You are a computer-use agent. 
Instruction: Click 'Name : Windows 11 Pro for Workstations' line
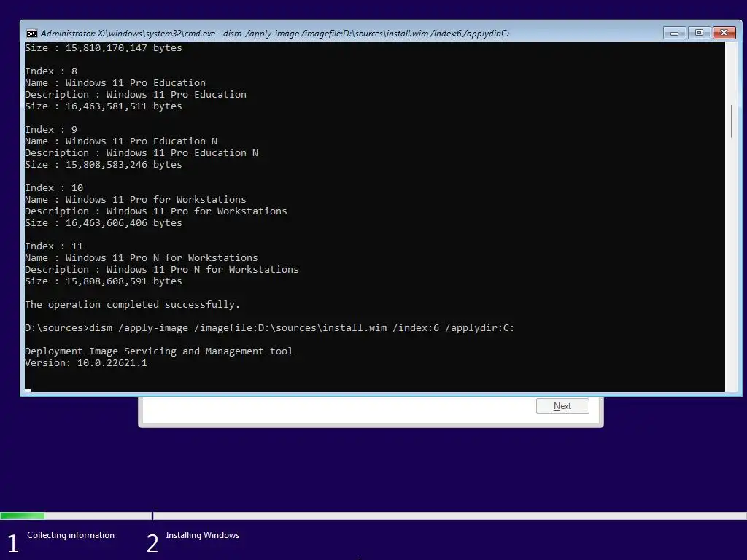[x=136, y=200]
